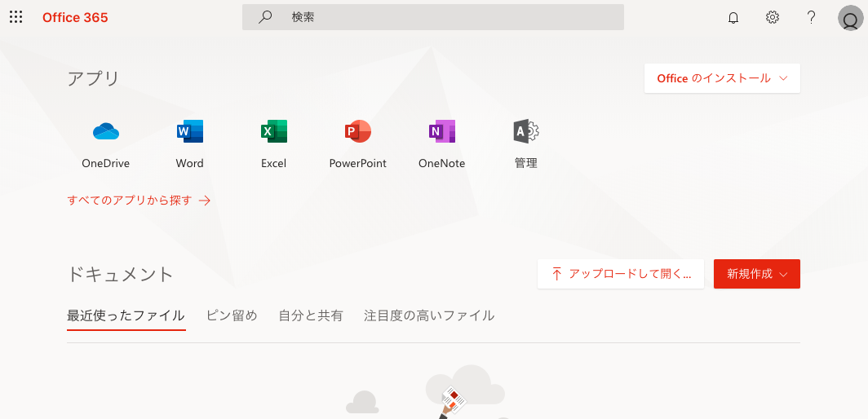This screenshot has width=868, height=419.
Task: Click the OneDrive text label
Action: (106, 163)
